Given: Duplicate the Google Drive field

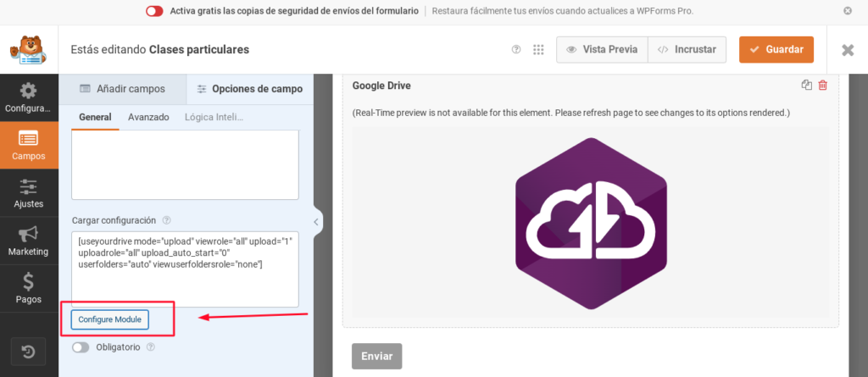Looking at the screenshot, I should [x=807, y=86].
